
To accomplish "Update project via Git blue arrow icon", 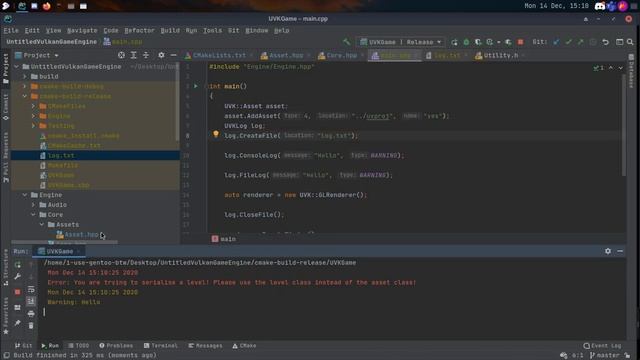I will pyautogui.click(x=556, y=42).
